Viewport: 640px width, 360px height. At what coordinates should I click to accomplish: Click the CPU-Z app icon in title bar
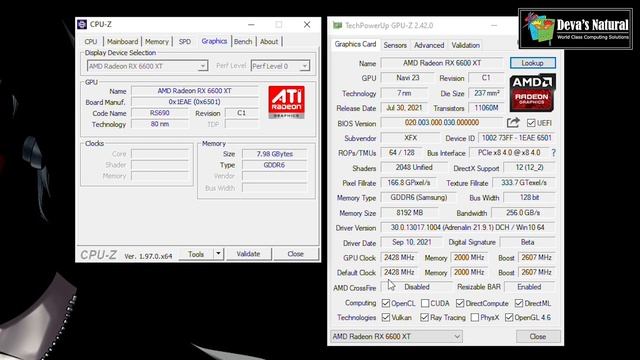[82, 24]
